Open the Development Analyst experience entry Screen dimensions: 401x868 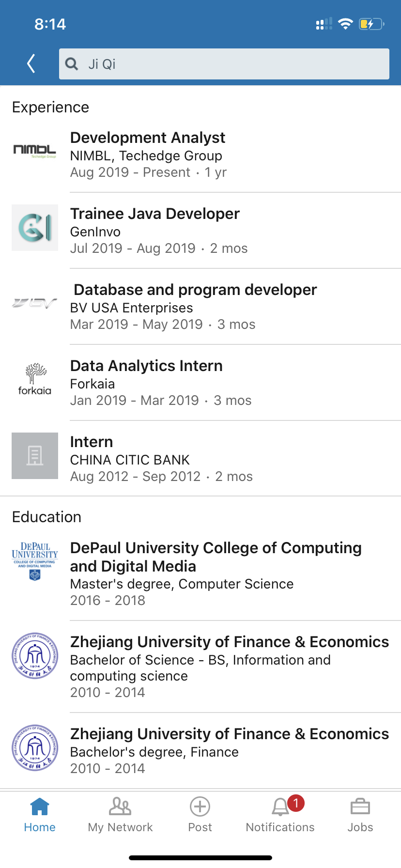coord(148,138)
